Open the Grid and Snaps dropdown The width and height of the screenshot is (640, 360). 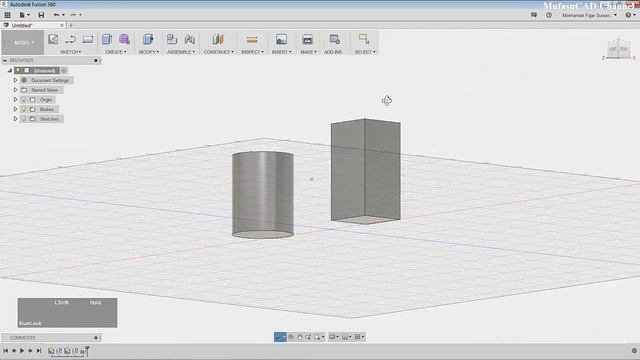coord(347,337)
